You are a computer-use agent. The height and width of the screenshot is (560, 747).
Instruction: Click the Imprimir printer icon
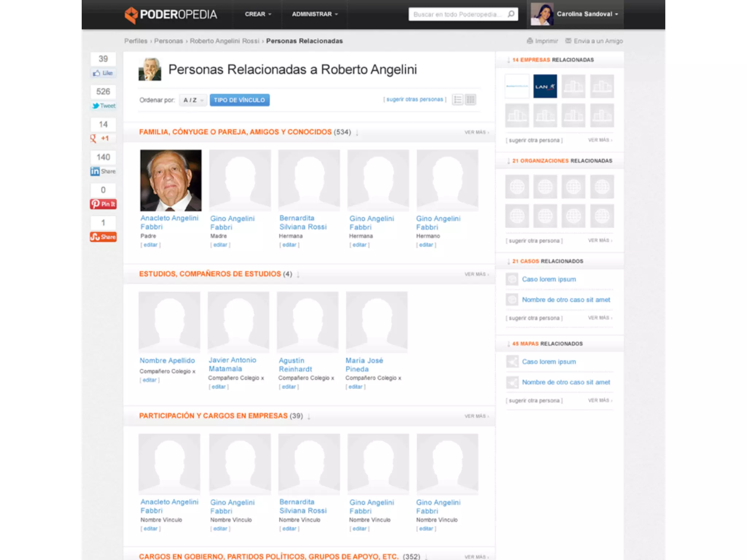click(530, 41)
